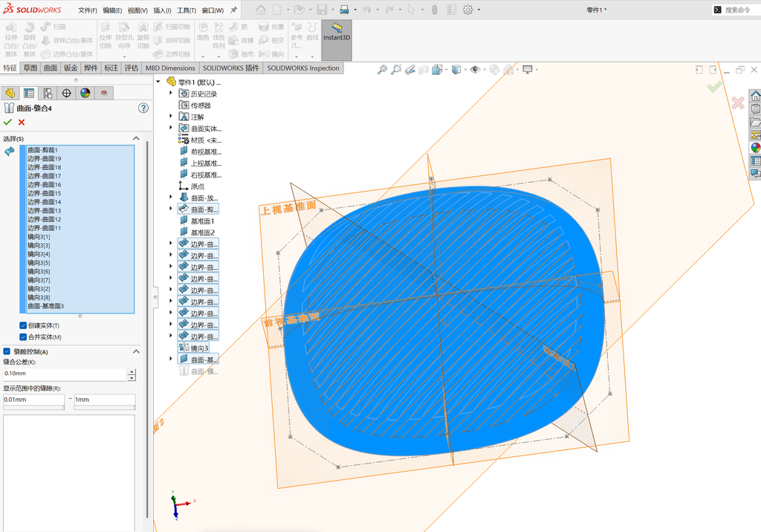
Task: Open the View Palette in task pane
Action: pos(756,134)
